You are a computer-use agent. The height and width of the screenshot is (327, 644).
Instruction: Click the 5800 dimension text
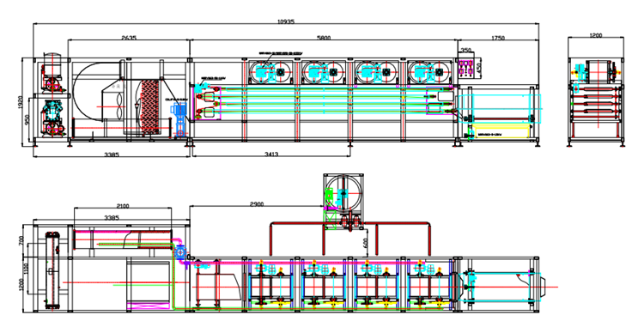coord(324,38)
